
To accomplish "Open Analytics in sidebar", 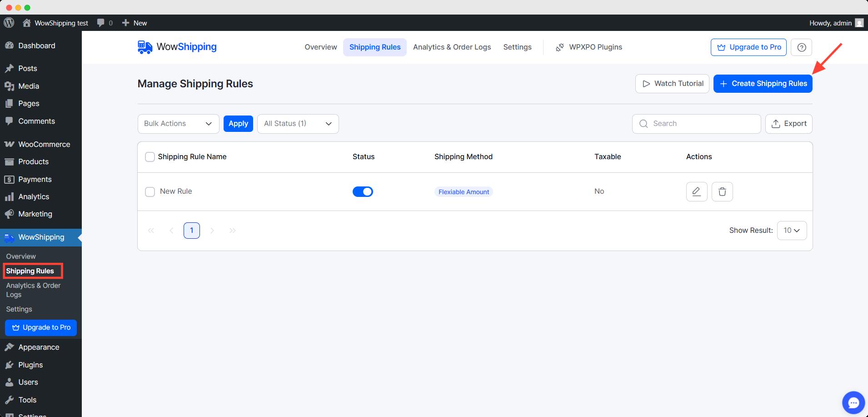I will [41, 196].
